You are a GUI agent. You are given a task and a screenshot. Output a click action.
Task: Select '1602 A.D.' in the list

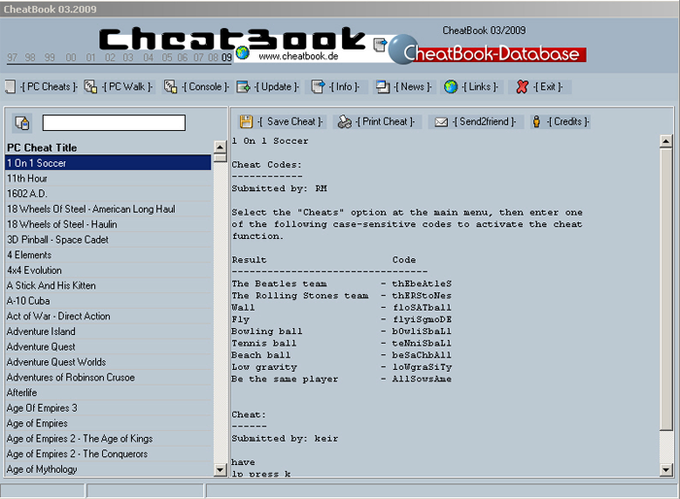tap(108, 193)
